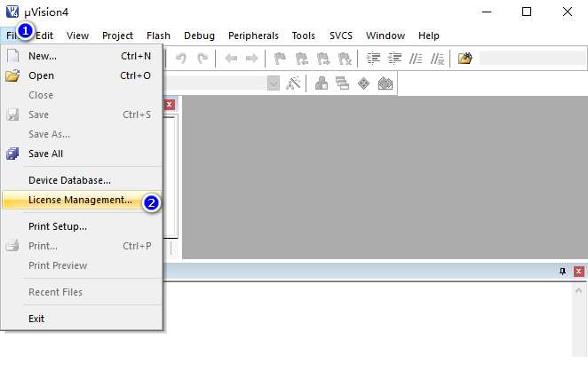
Task: Open the Debug menu
Action: coord(199,36)
